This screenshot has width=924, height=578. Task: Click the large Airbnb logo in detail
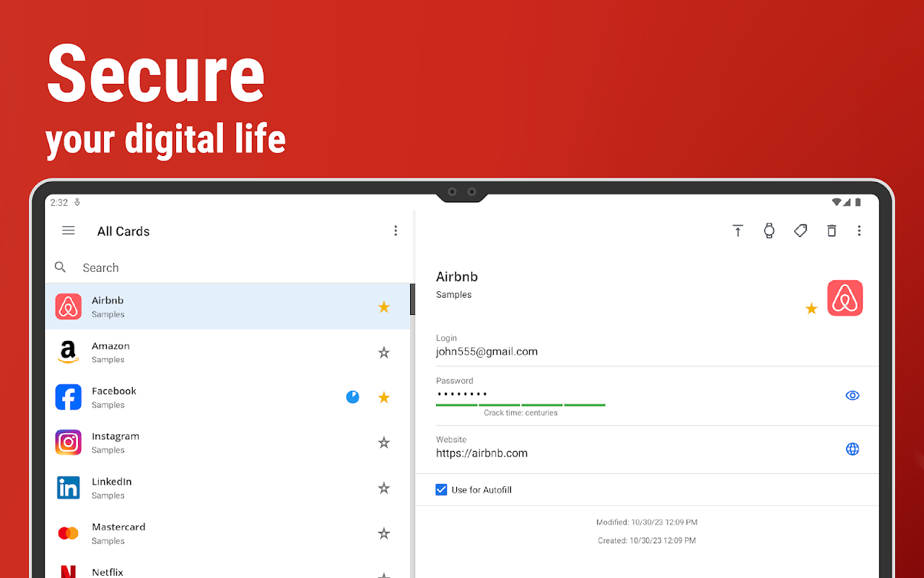(845, 298)
